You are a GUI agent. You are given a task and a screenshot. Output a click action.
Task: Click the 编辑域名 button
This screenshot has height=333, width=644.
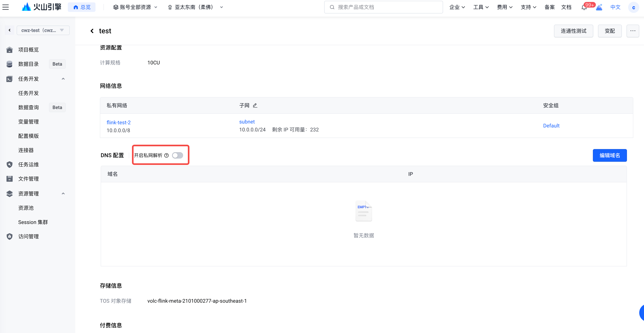coord(610,156)
